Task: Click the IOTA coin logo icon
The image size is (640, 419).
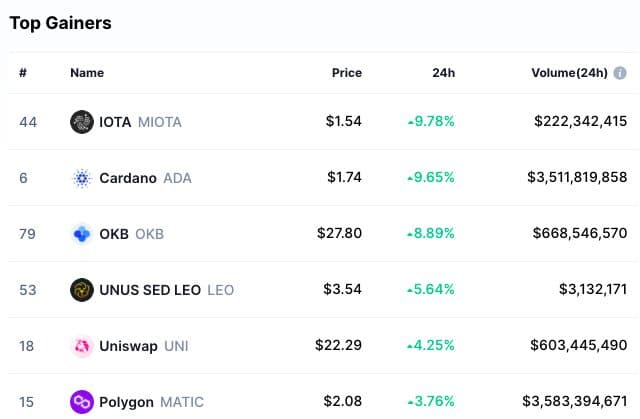Action: pos(81,122)
